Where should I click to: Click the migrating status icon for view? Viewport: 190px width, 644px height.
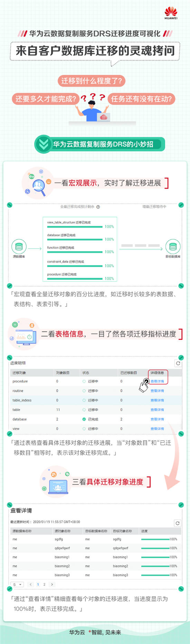(84, 429)
